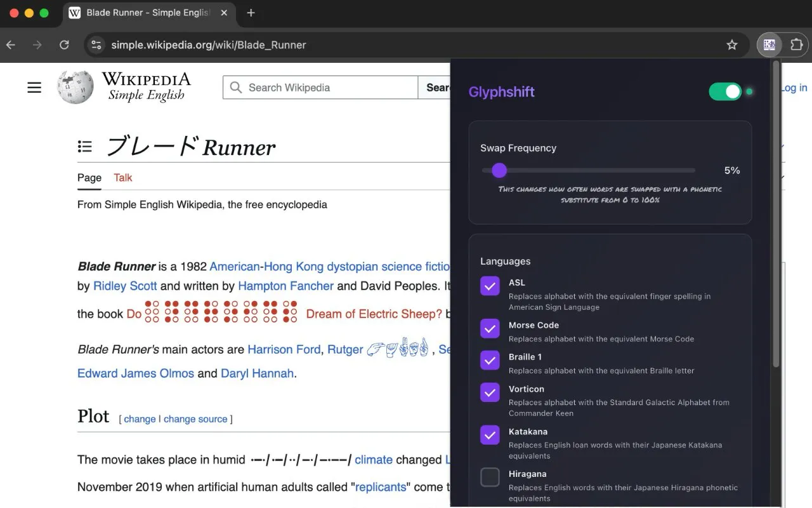Bookmark this page with the star icon
Viewport: 812px width, 508px height.
pyautogui.click(x=732, y=44)
